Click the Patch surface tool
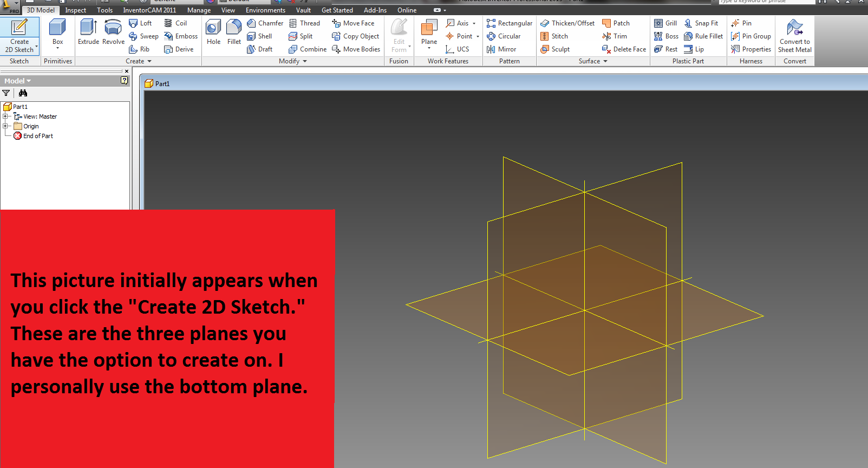This screenshot has width=868, height=468. (616, 23)
